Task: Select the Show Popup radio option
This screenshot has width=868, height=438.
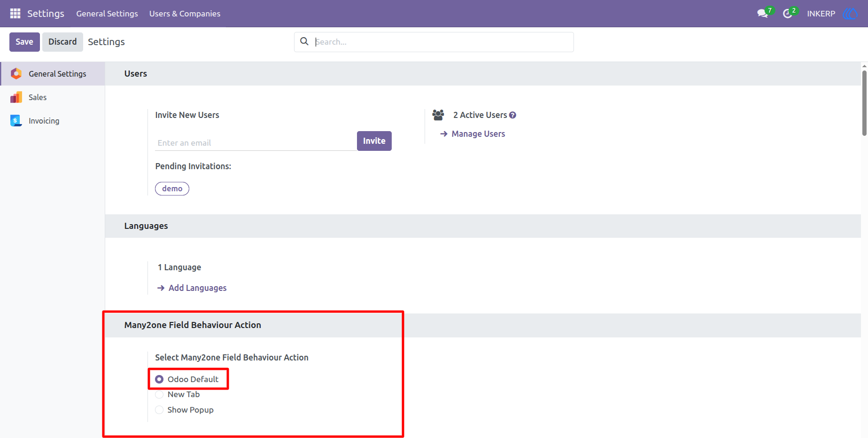Action: coord(159,410)
